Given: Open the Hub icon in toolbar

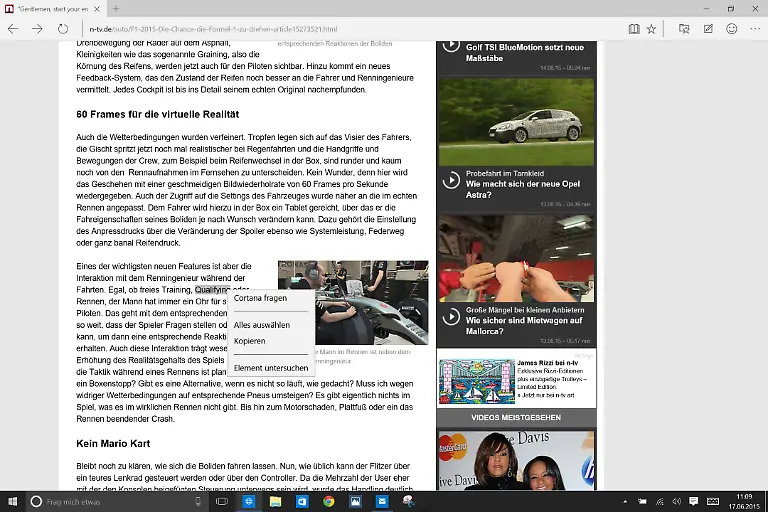Looking at the screenshot, I should pyautogui.click(x=684, y=29).
